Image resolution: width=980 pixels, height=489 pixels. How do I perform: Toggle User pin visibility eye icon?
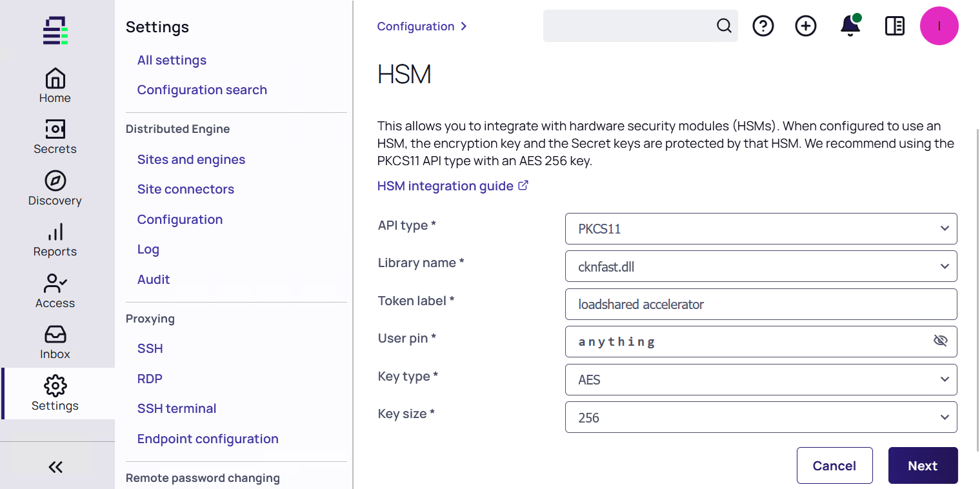point(941,341)
